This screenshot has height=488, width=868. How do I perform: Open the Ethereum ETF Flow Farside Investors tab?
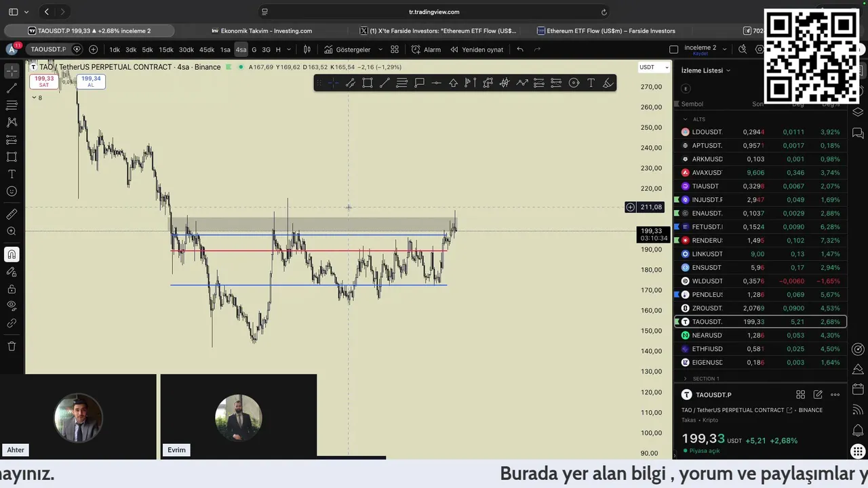606,30
